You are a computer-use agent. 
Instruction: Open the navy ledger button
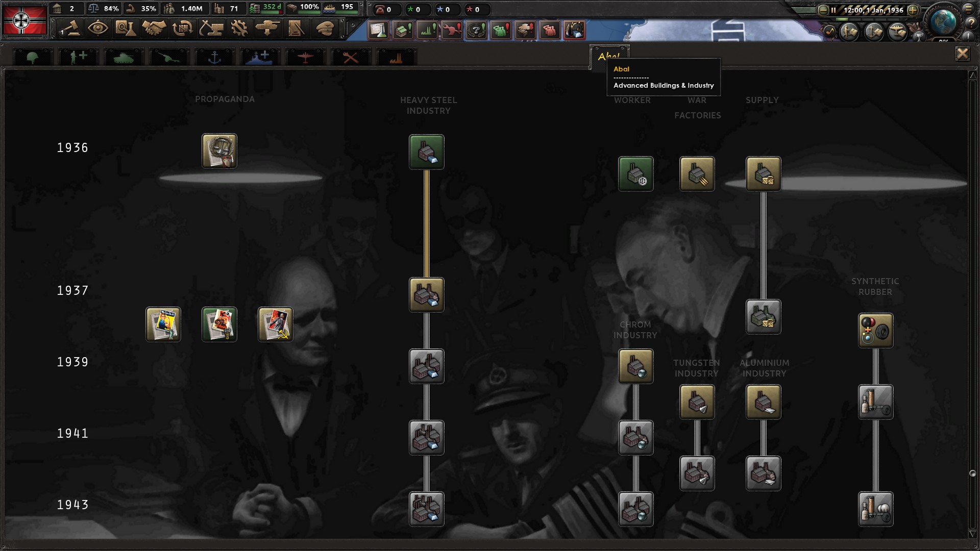(874, 32)
